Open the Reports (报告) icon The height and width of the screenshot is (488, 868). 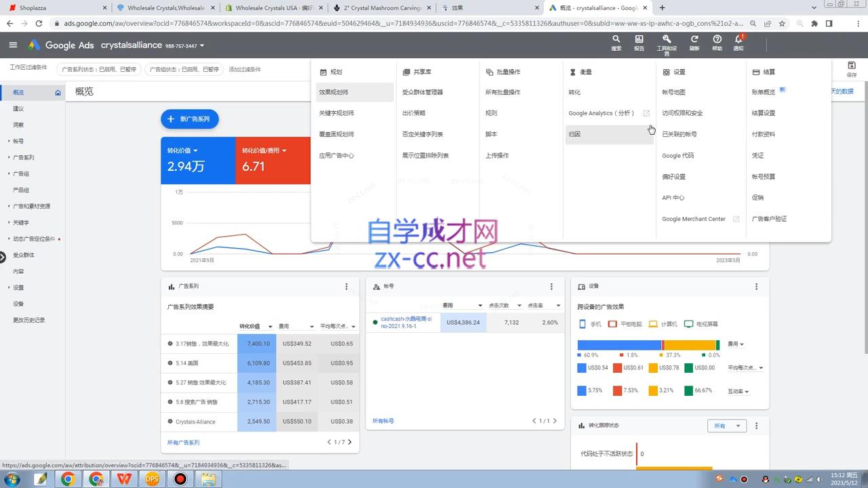(639, 43)
